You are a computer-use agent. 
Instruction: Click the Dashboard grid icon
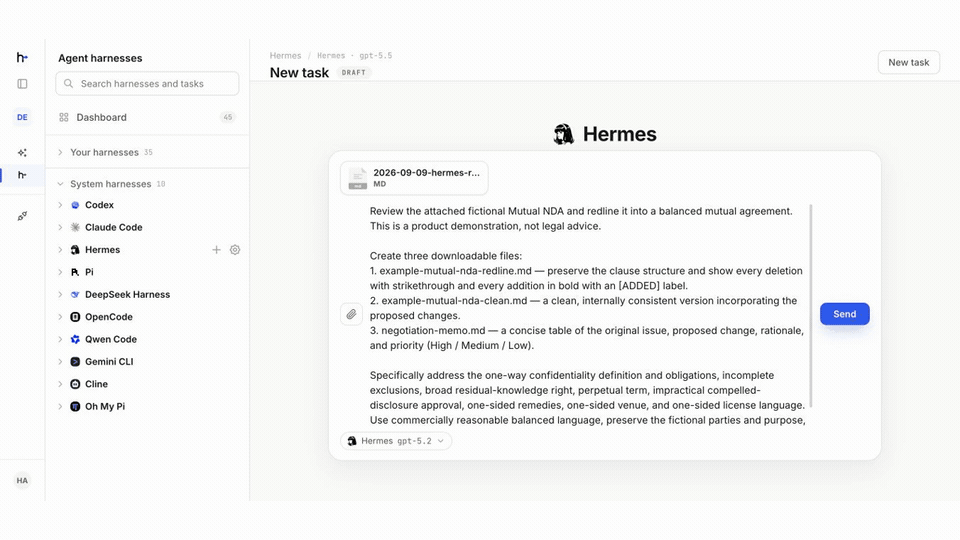(64, 117)
